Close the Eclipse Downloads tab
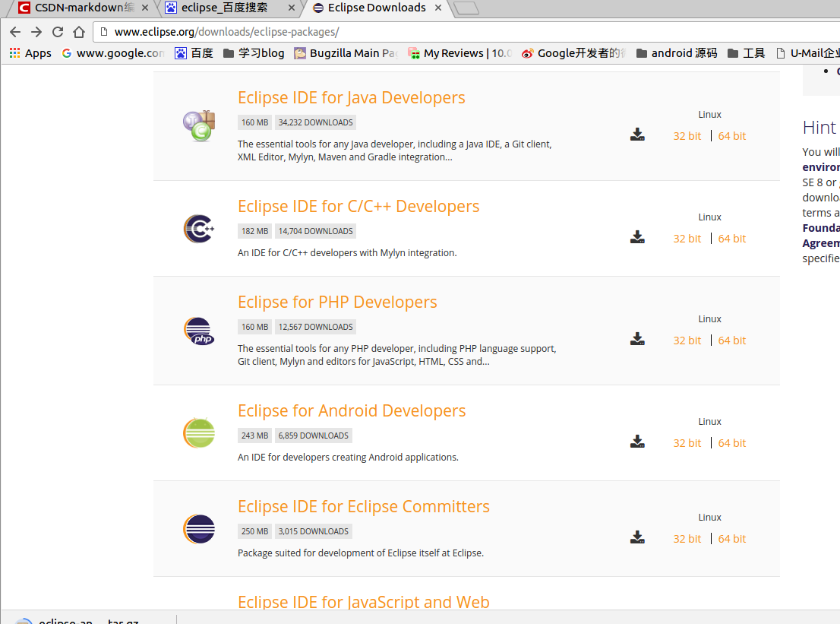Viewport: 840px width, 624px height. click(438, 8)
